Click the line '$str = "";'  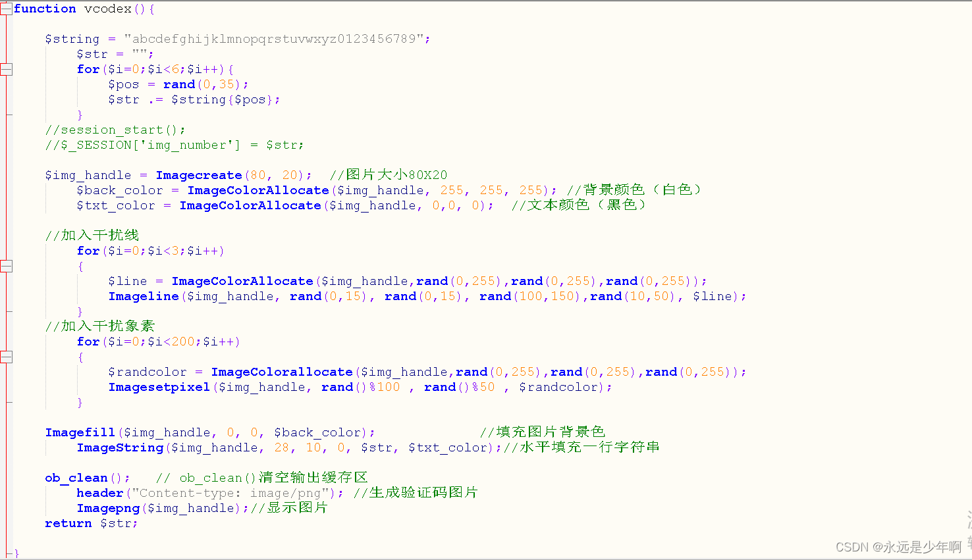coord(115,54)
